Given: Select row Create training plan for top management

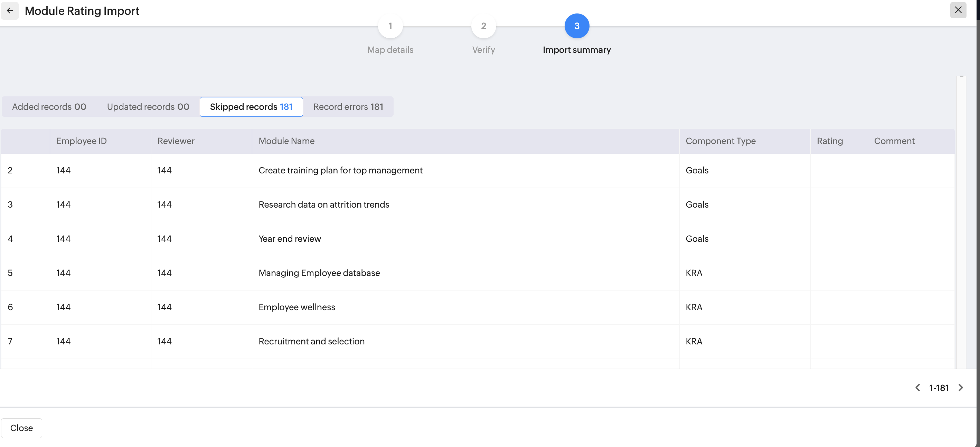Looking at the screenshot, I should pos(340,170).
